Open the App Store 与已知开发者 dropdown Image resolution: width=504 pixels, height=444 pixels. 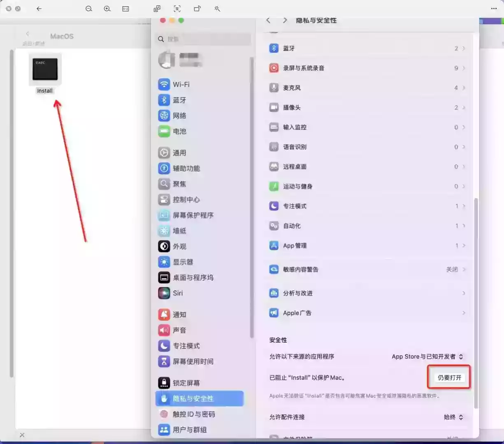coord(427,356)
